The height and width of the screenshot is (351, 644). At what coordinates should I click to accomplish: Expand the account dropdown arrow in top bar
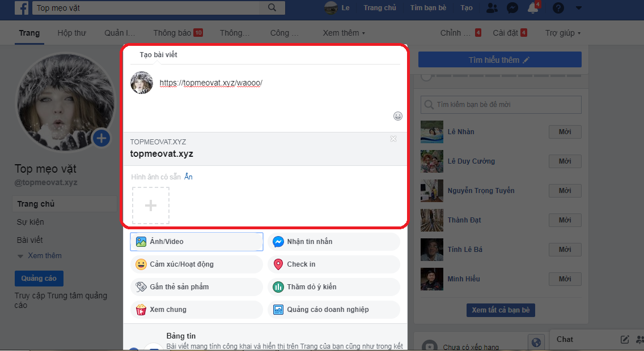click(578, 8)
